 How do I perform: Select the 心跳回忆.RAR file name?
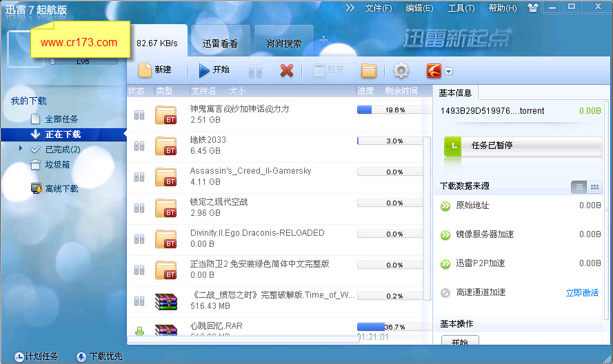click(217, 326)
